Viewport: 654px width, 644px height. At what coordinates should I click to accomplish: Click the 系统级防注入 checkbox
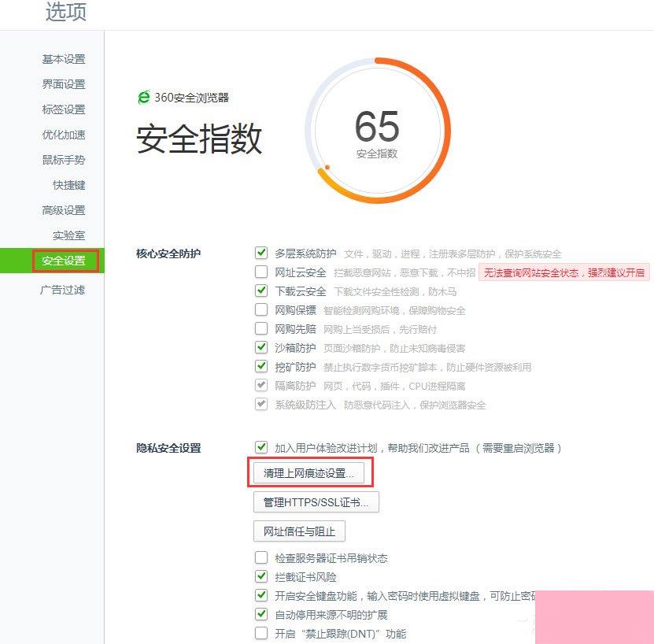(x=261, y=404)
